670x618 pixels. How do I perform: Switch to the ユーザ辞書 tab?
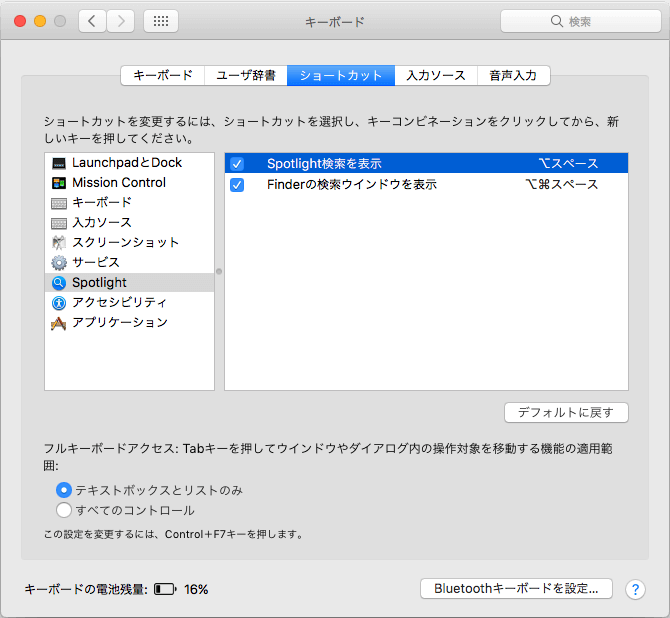coord(246,76)
